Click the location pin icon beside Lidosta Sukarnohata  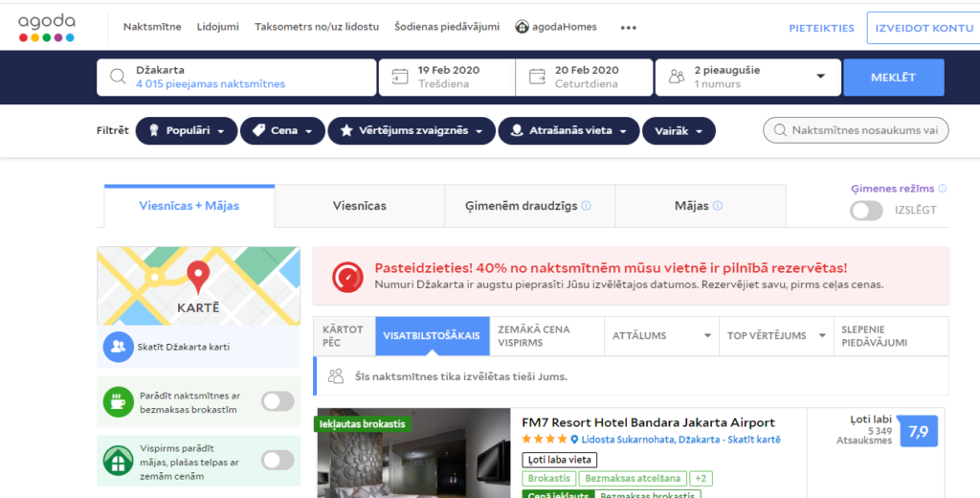coord(574,440)
